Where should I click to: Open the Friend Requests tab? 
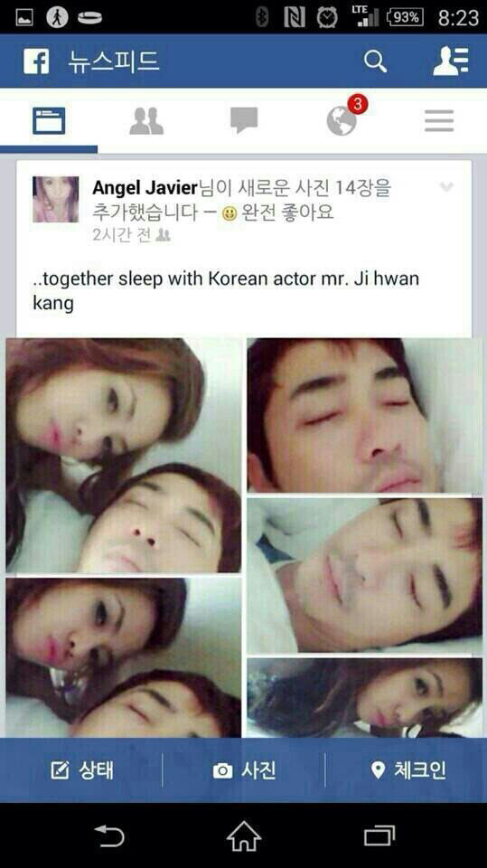(146, 120)
